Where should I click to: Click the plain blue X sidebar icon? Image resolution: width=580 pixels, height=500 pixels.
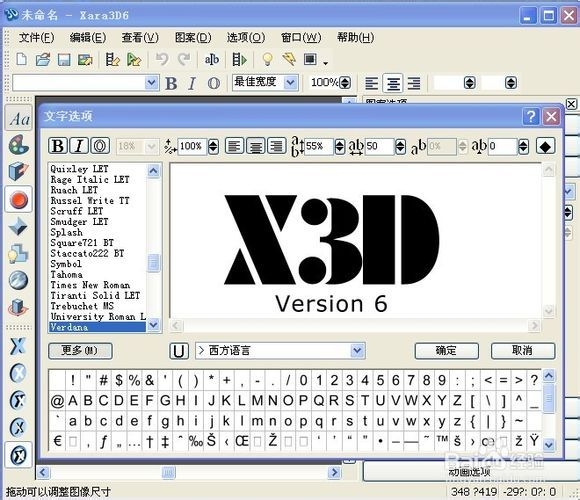tap(18, 346)
